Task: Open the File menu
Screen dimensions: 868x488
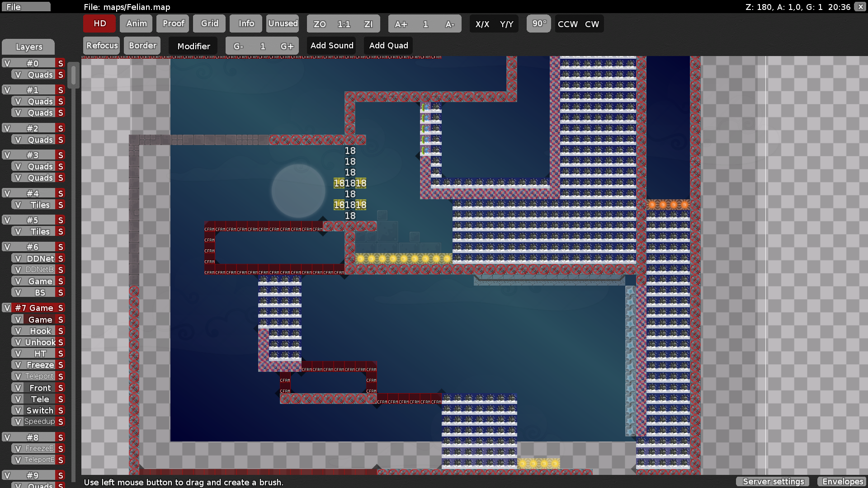Action: [26, 7]
